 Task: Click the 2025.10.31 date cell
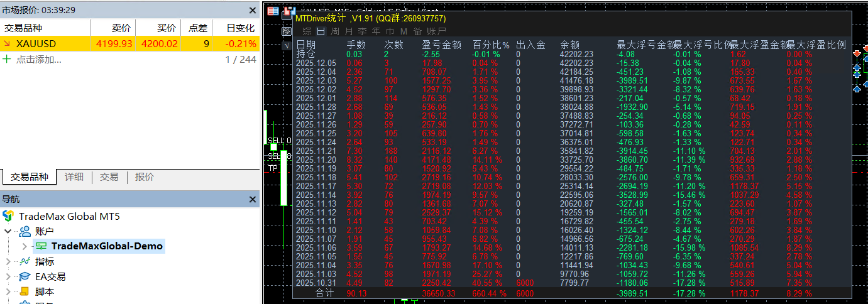pos(316,283)
